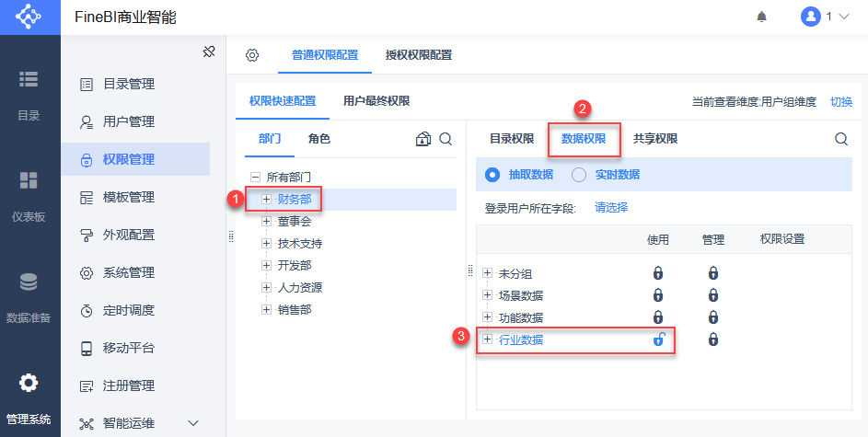Click the search icon in the permissions panel
The image size is (868, 437).
(x=841, y=139)
